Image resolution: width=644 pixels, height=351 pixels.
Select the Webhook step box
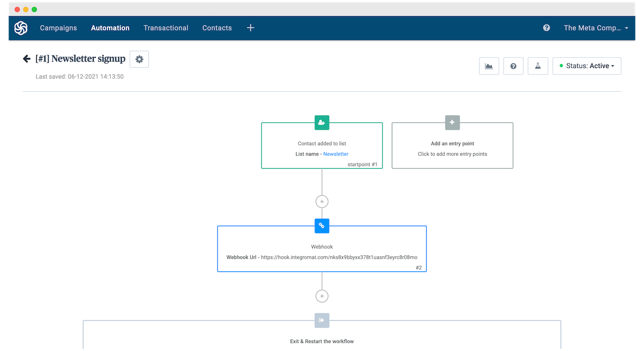point(322,249)
